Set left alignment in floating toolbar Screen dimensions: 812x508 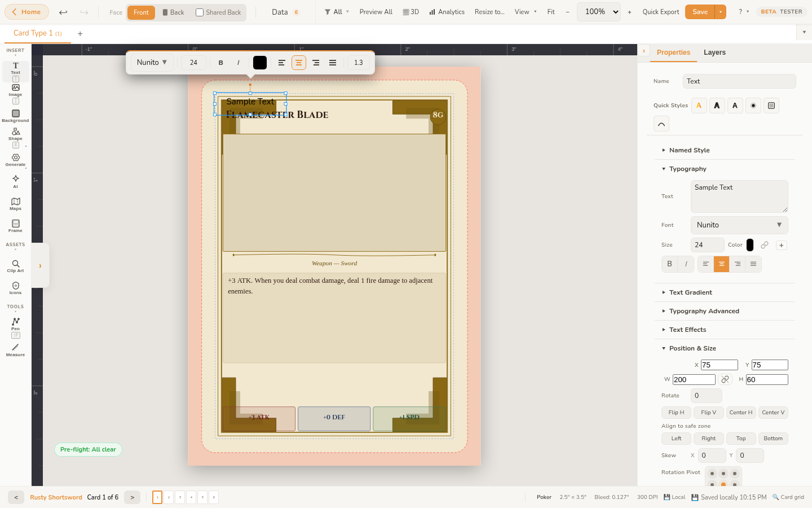point(282,63)
